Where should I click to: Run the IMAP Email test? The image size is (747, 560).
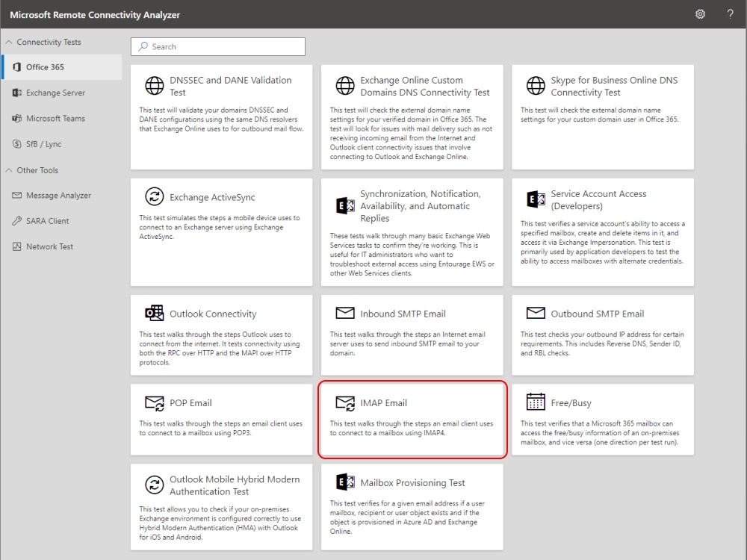[x=412, y=420]
